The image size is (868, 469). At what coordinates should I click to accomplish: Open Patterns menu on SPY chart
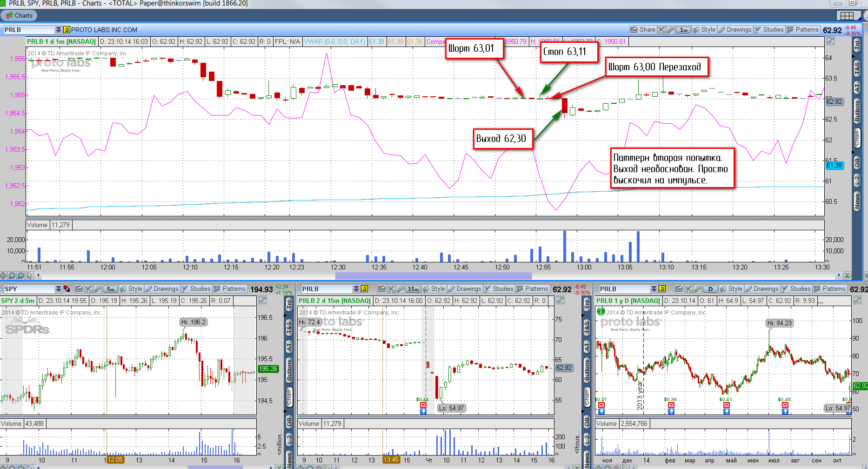(229, 289)
